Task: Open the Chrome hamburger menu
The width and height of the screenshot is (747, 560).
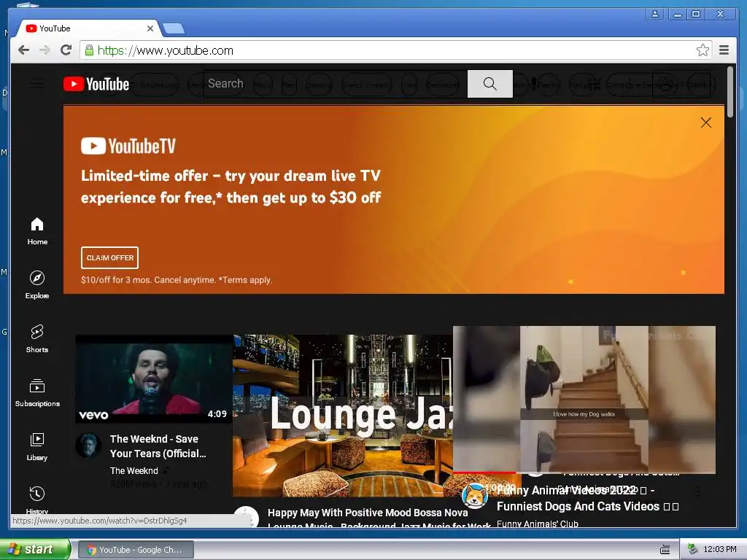Action: pos(724,50)
